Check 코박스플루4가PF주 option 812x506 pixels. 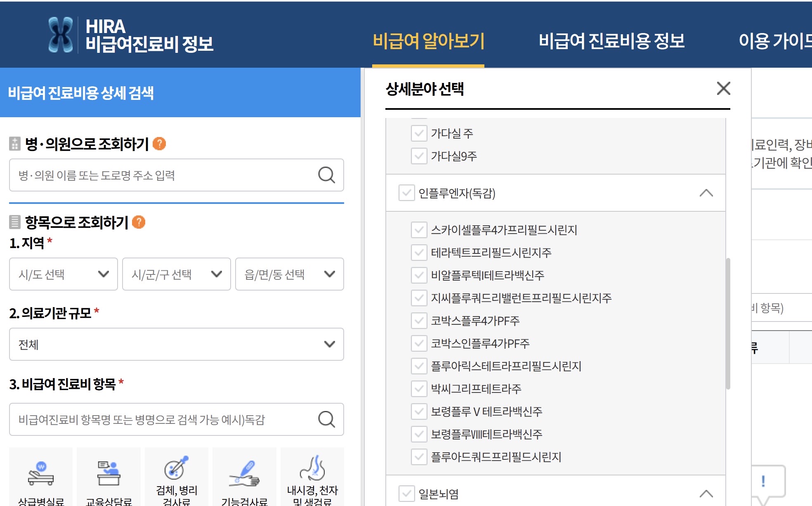tap(419, 320)
